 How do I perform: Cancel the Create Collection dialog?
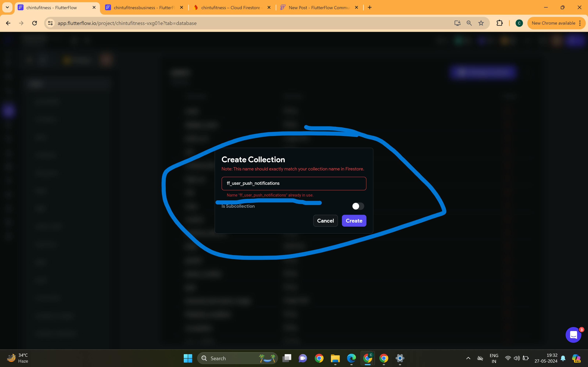(x=325, y=221)
